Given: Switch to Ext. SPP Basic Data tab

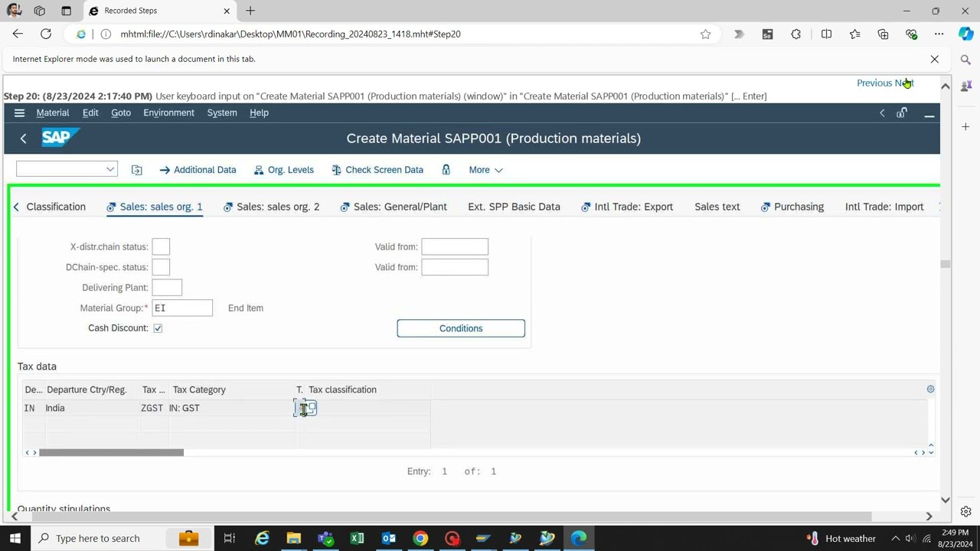Looking at the screenshot, I should (x=514, y=207).
